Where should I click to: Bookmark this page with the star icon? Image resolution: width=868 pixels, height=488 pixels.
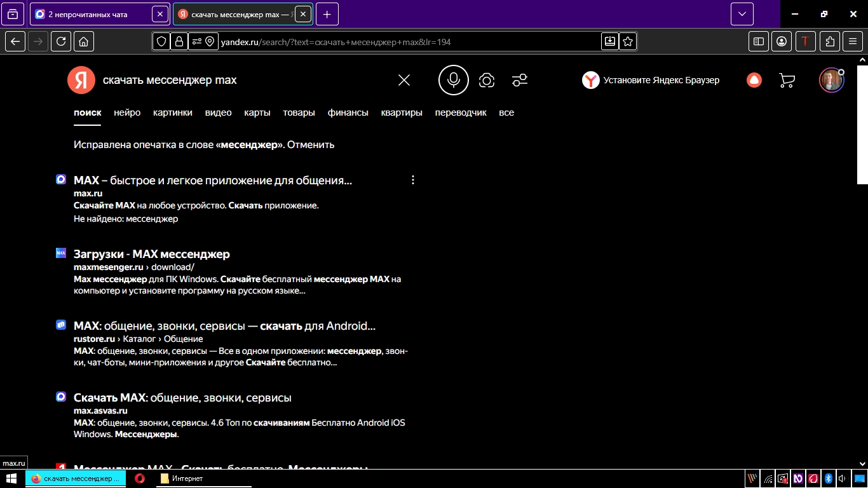tap(628, 41)
